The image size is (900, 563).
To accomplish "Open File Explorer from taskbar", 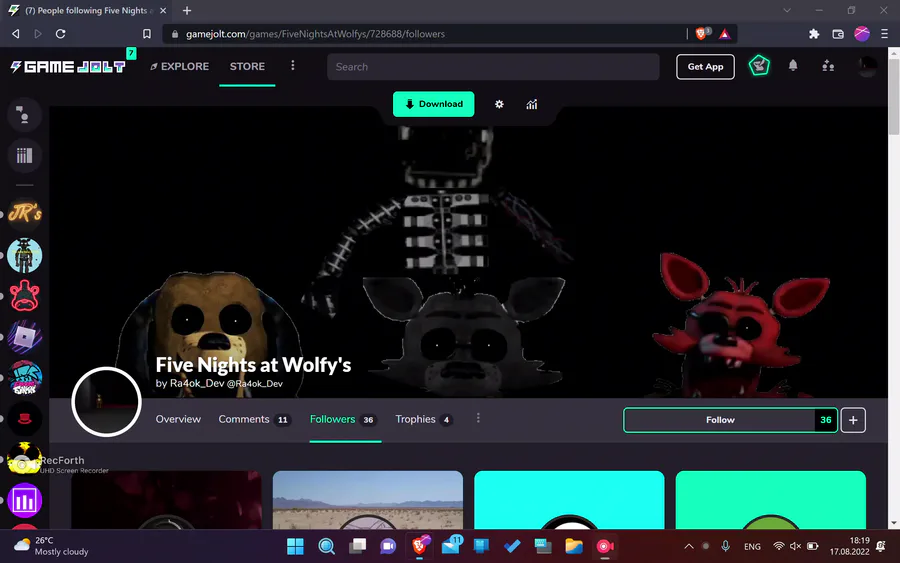I will coord(574,546).
